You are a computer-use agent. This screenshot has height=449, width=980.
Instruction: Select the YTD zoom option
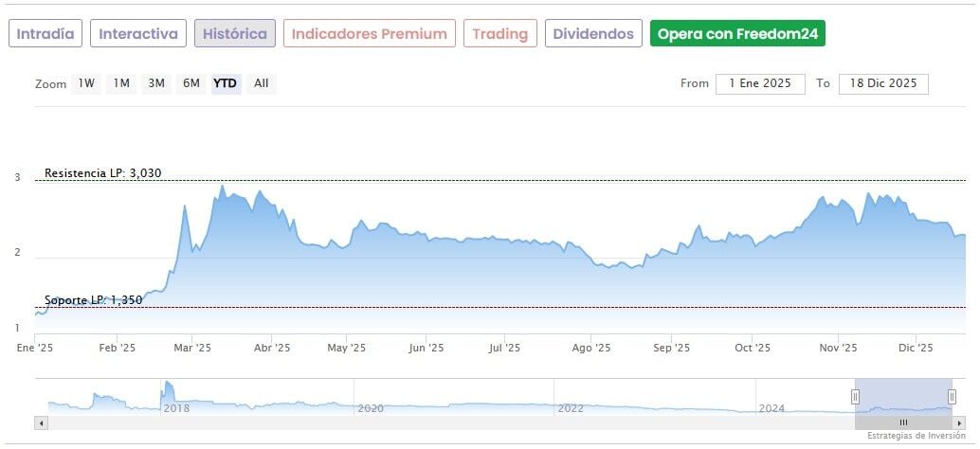click(226, 83)
